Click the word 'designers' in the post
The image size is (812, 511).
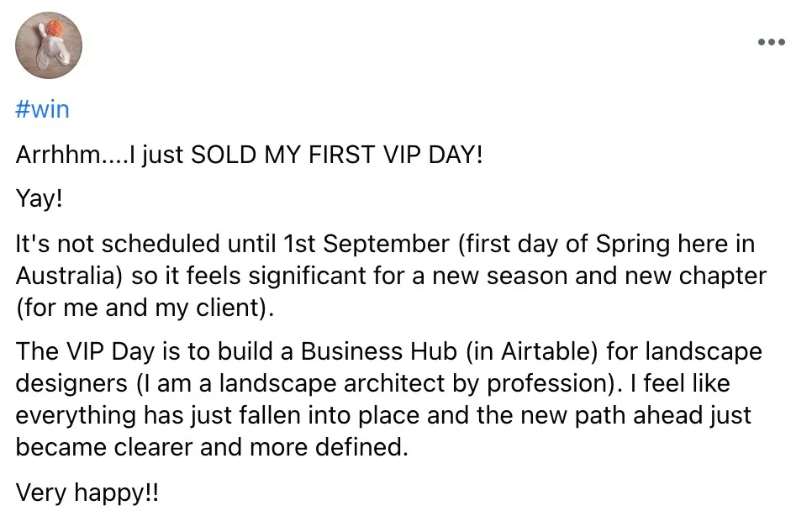pyautogui.click(x=71, y=383)
